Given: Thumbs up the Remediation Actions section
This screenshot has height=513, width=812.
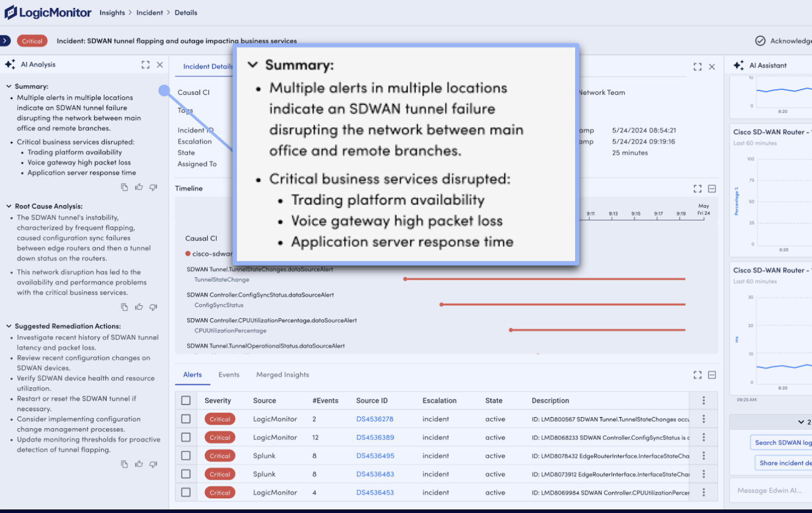Looking at the screenshot, I should 139,464.
